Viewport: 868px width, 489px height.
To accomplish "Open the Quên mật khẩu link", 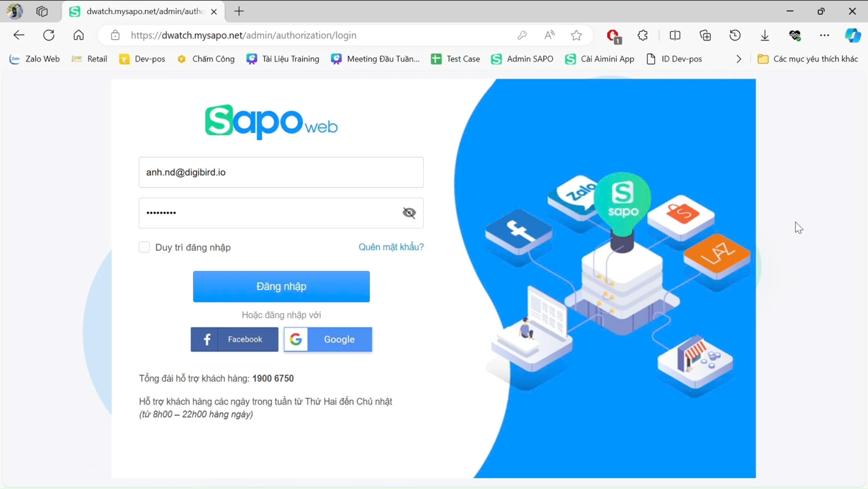I will tap(391, 247).
